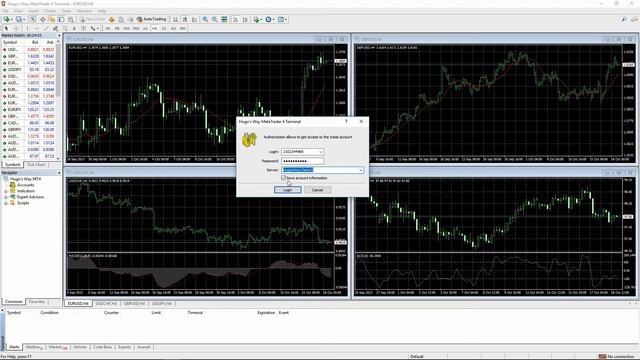Open the Mailbox tab in Terminal
This screenshot has width=640, height=360.
tap(33, 347)
